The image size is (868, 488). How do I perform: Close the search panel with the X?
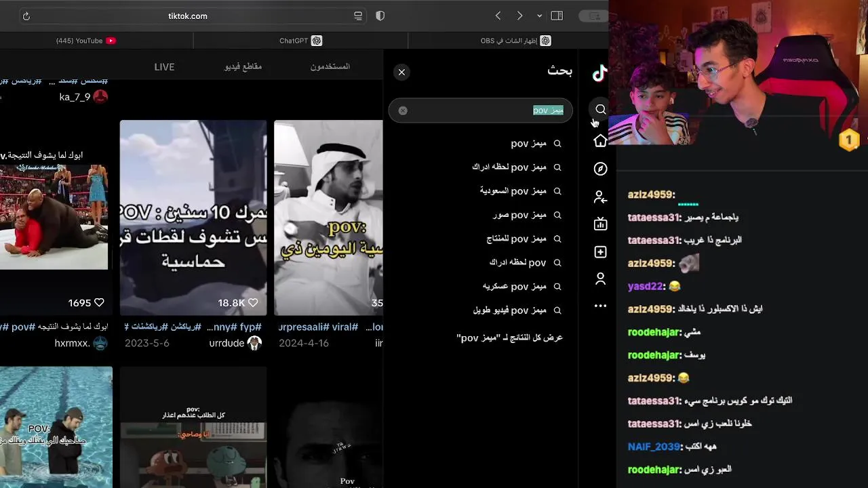(401, 72)
